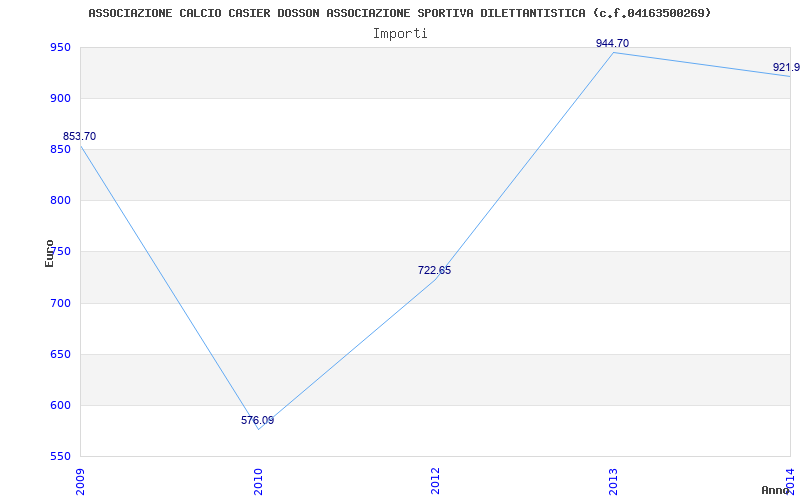Click the 944.70 data label
Screen dimensions: 800x500
pos(612,43)
